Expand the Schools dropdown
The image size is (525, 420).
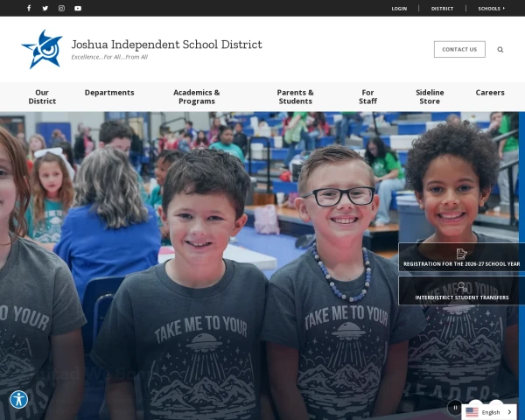(491, 9)
